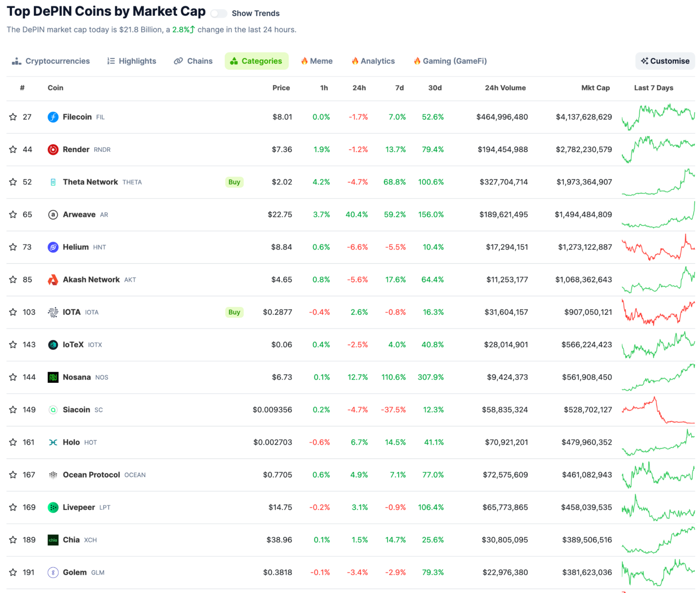Click the Siacoin coin logo
Image resolution: width=700 pixels, height=593 pixels.
(53, 410)
